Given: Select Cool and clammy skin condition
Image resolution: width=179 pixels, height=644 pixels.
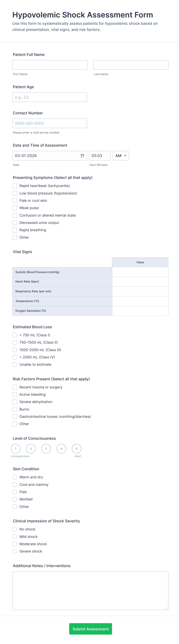Looking at the screenshot, I should coord(15,484).
